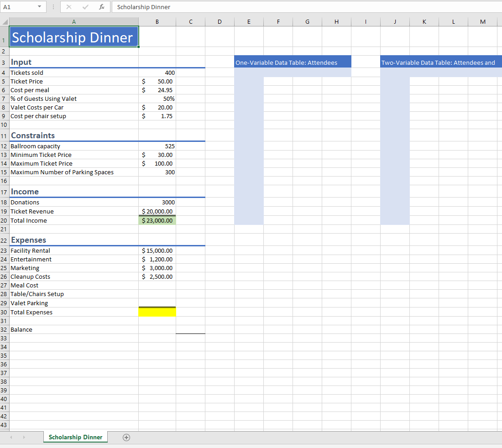Click the green Total Income cell $23,000.00
502x448 pixels.
click(x=157, y=220)
